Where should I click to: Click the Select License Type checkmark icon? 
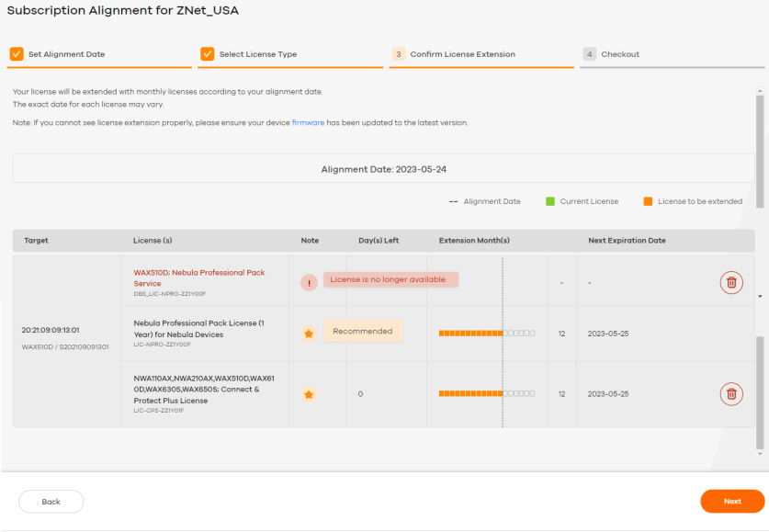(x=208, y=54)
